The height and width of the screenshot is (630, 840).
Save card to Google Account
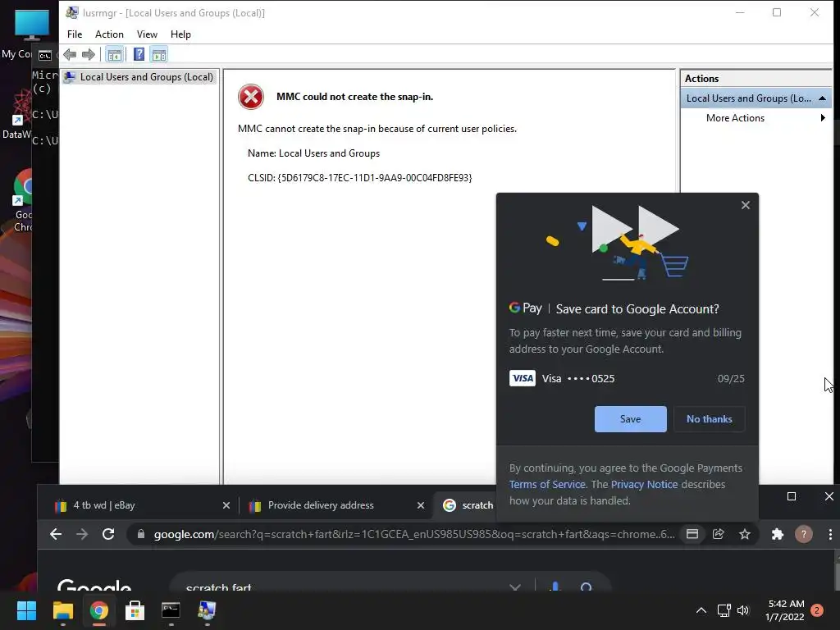(631, 419)
